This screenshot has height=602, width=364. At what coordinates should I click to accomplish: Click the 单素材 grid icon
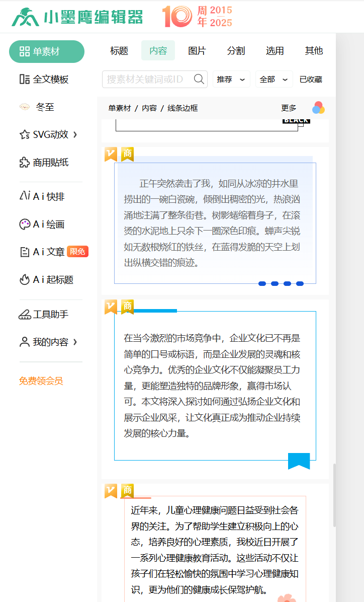[25, 51]
